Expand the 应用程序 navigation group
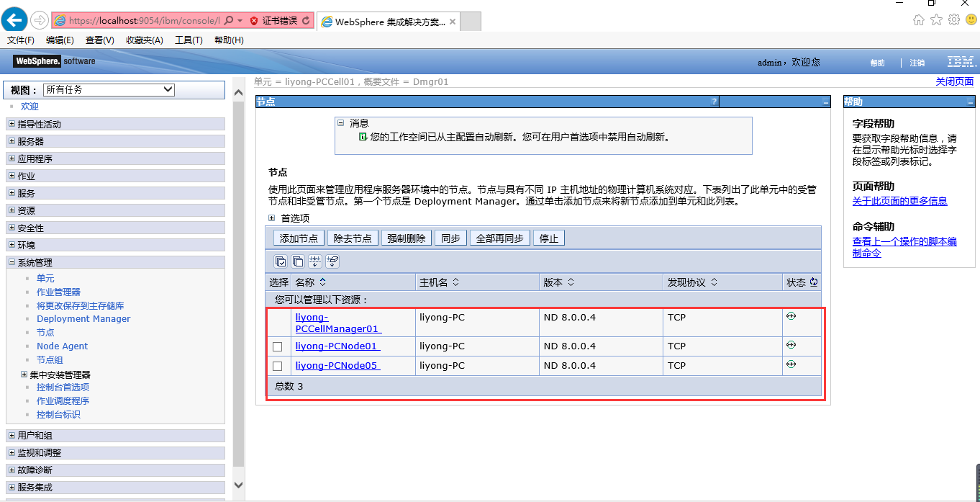The image size is (980, 502). pyautogui.click(x=12, y=158)
